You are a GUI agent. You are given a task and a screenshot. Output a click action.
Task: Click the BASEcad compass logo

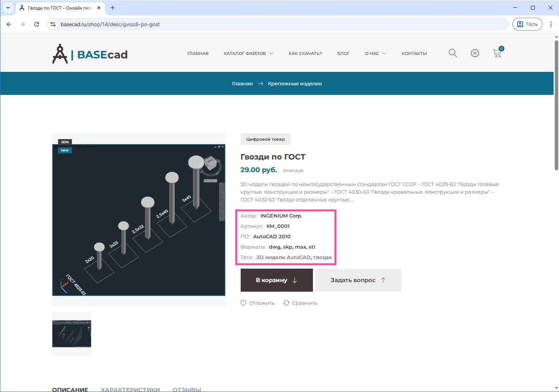60,54
